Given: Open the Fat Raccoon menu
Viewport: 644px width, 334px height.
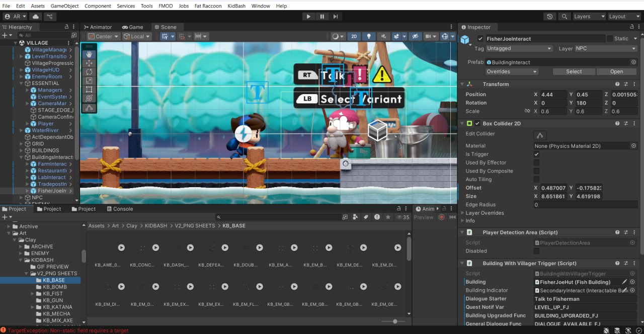Looking at the screenshot, I should coord(208,6).
